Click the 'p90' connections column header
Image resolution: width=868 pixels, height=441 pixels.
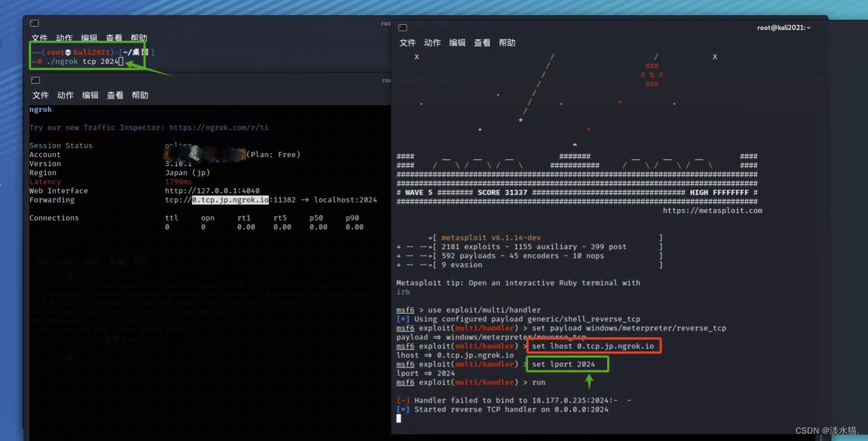coord(353,218)
